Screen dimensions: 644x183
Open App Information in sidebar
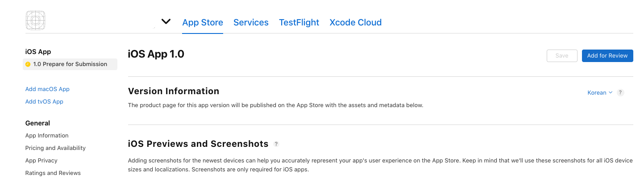(47, 136)
